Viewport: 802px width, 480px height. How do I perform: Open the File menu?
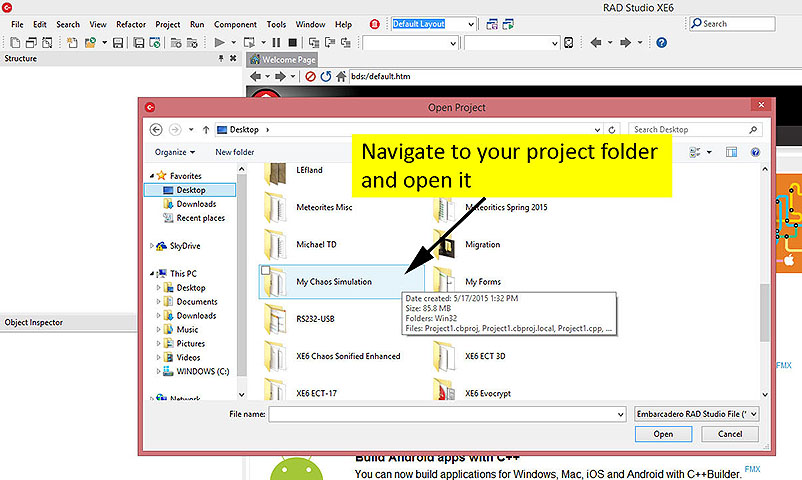click(17, 24)
